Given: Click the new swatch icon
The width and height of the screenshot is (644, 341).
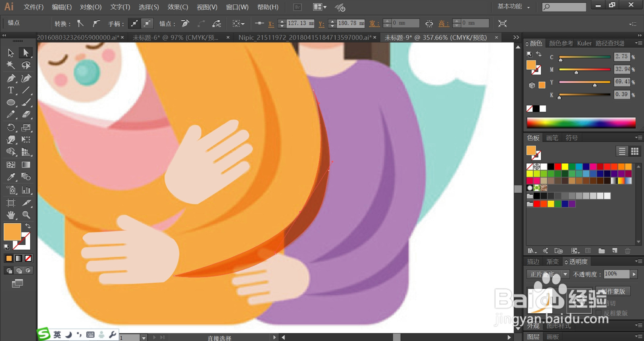Looking at the screenshot, I should 615,251.
